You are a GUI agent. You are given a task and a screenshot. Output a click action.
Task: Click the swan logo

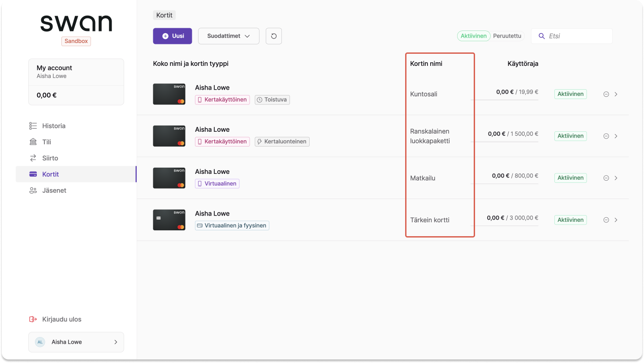(x=76, y=23)
